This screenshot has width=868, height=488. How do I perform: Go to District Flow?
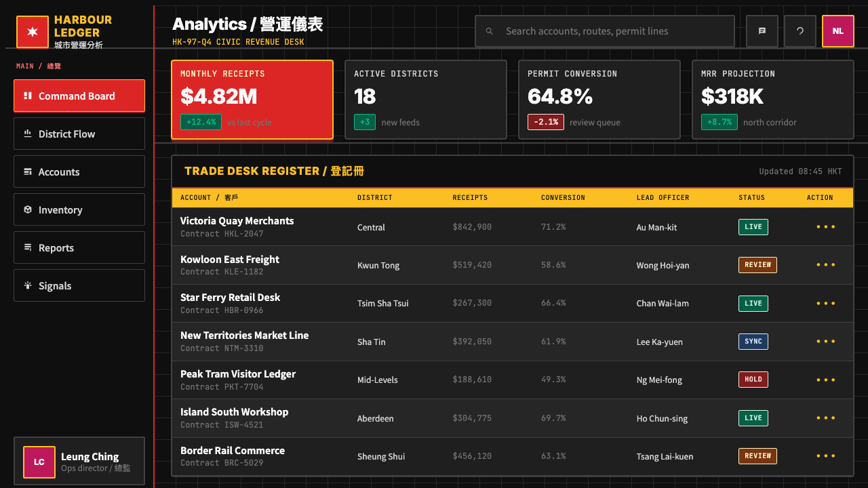pos(79,134)
